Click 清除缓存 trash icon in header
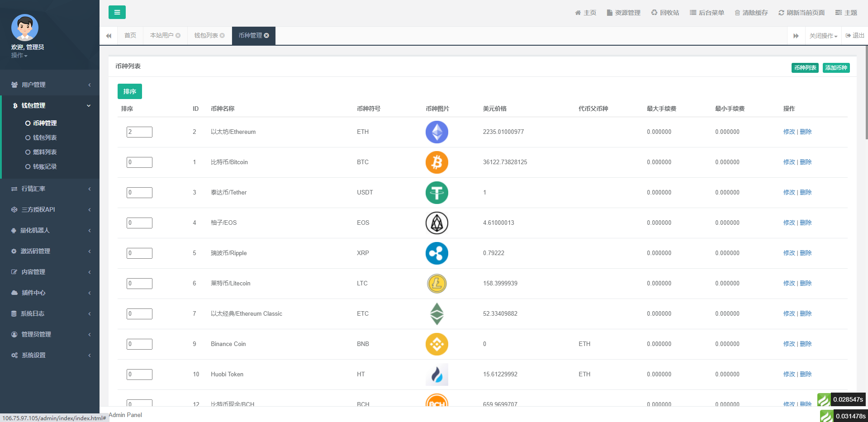 (x=737, y=13)
